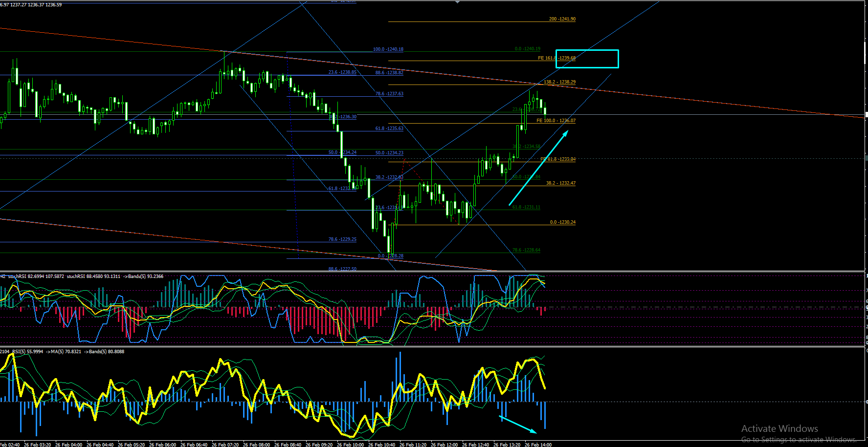Click the stochRSI 82.6994 indicator label
Screen dimensions: 868x447
coord(36,277)
